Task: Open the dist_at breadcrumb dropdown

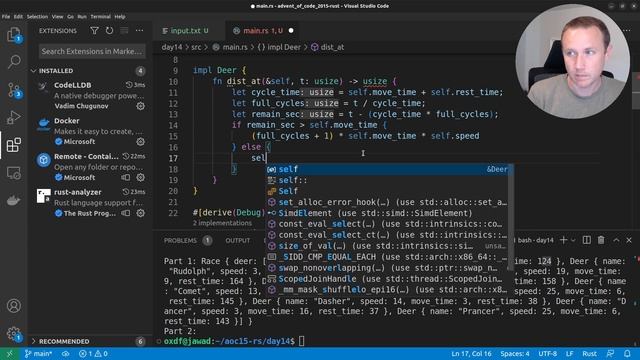Action: click(327, 47)
